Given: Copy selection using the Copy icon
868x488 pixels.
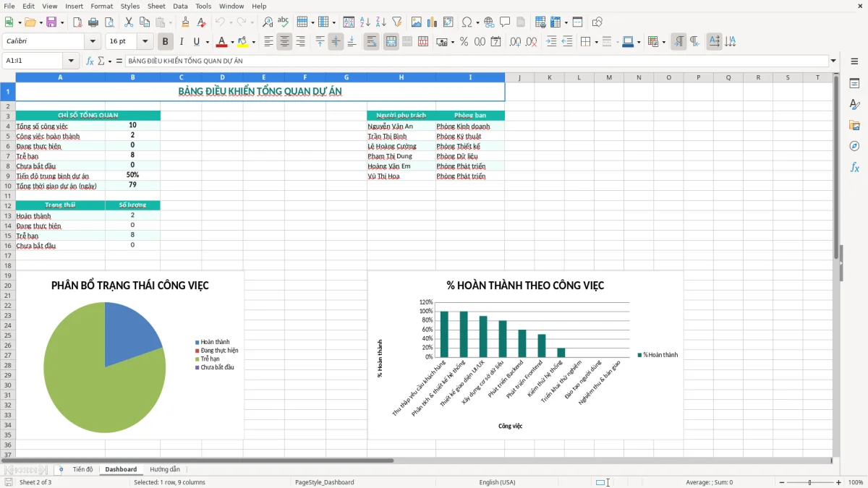Looking at the screenshot, I should [x=145, y=22].
